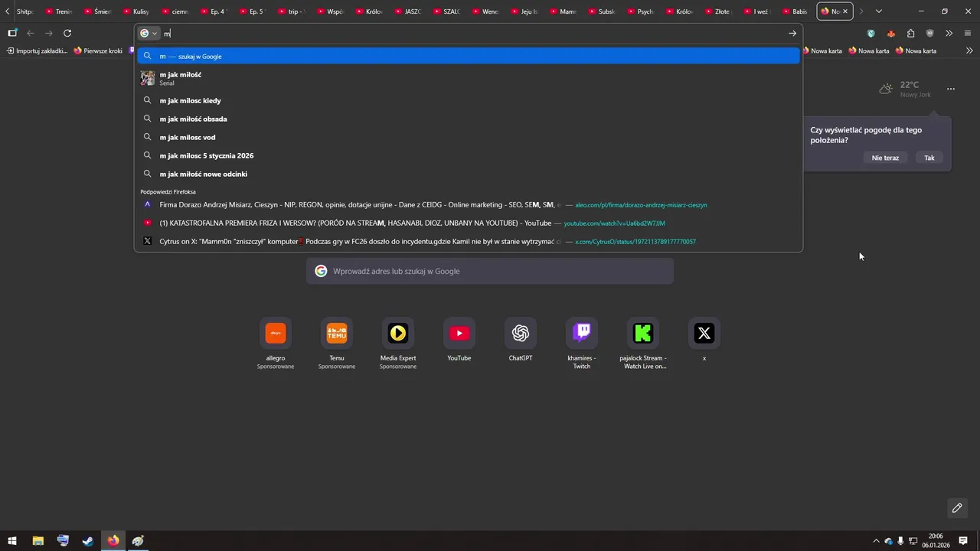The height and width of the screenshot is (551, 980).
Task: Switch to the JASZC tab
Action: (x=407, y=11)
